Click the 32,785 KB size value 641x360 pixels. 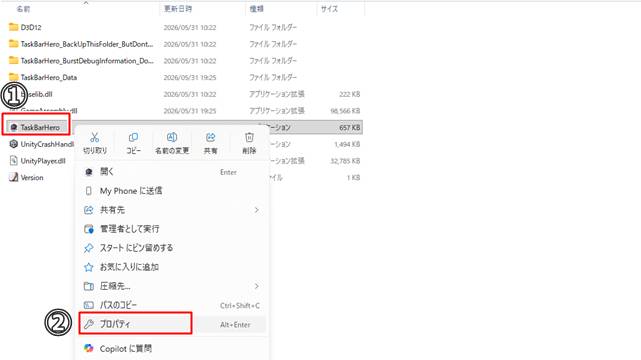click(345, 161)
